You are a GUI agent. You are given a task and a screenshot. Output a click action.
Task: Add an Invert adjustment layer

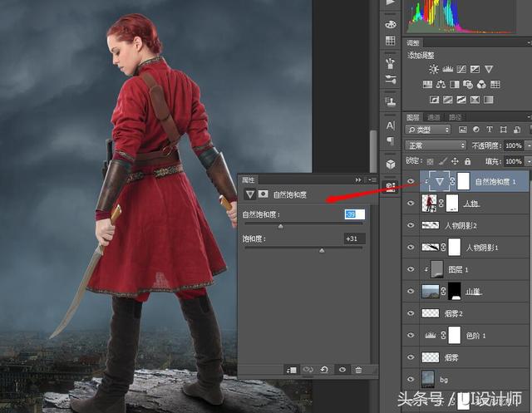pos(434,100)
